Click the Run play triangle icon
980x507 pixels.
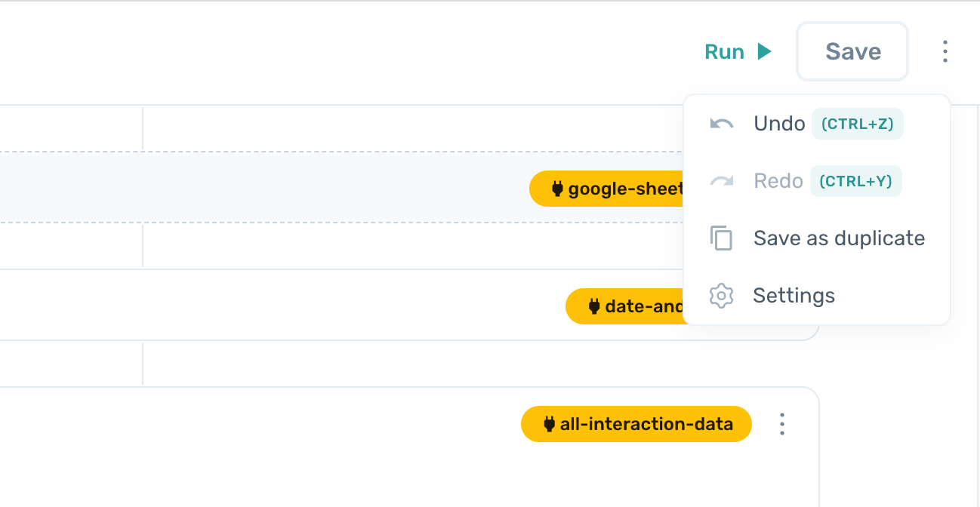764,51
